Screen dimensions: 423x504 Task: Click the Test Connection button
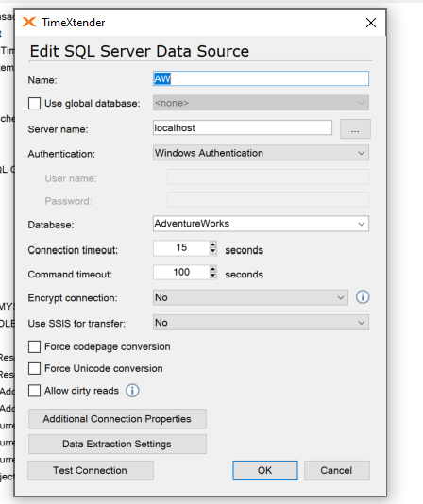(x=91, y=471)
